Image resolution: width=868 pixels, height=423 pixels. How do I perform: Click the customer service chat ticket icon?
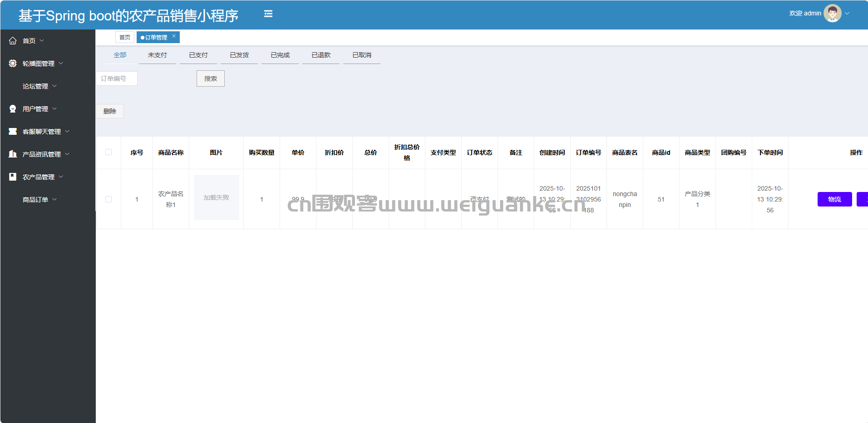(13, 132)
